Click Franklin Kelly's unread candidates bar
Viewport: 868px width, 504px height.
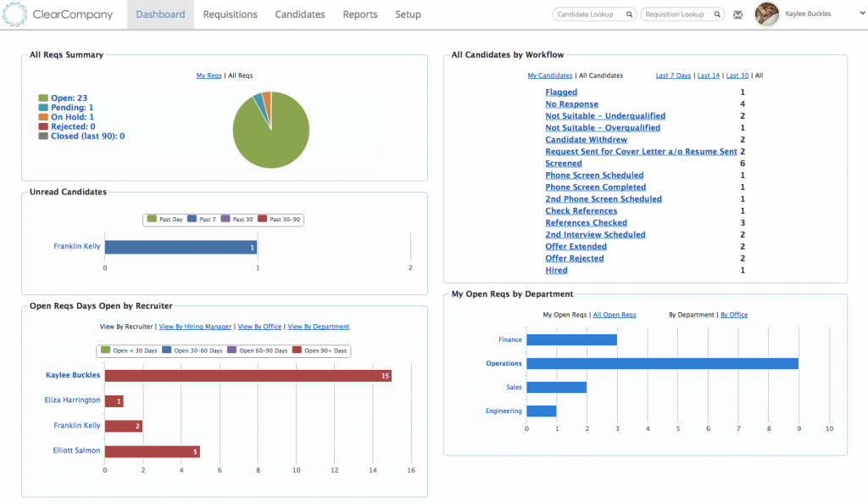(x=182, y=246)
